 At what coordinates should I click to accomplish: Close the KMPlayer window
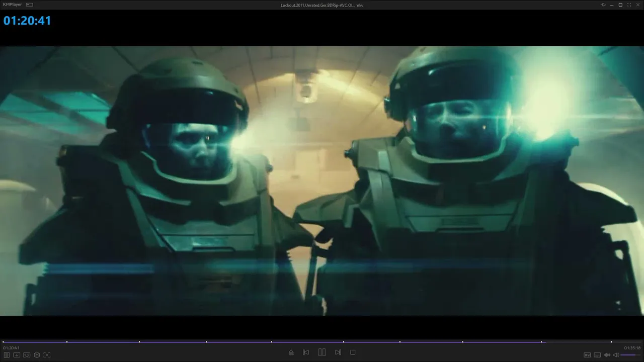pos(637,5)
